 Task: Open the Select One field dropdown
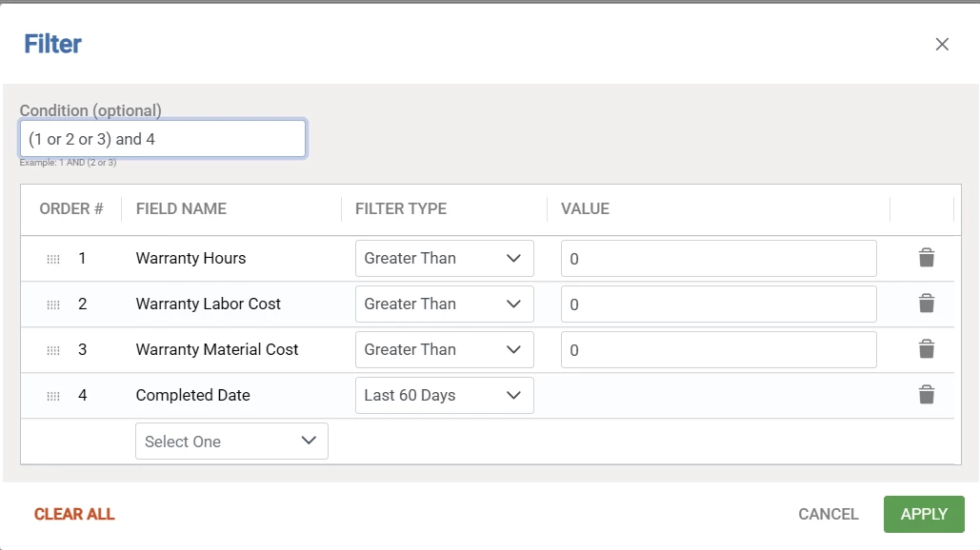pyautogui.click(x=231, y=442)
